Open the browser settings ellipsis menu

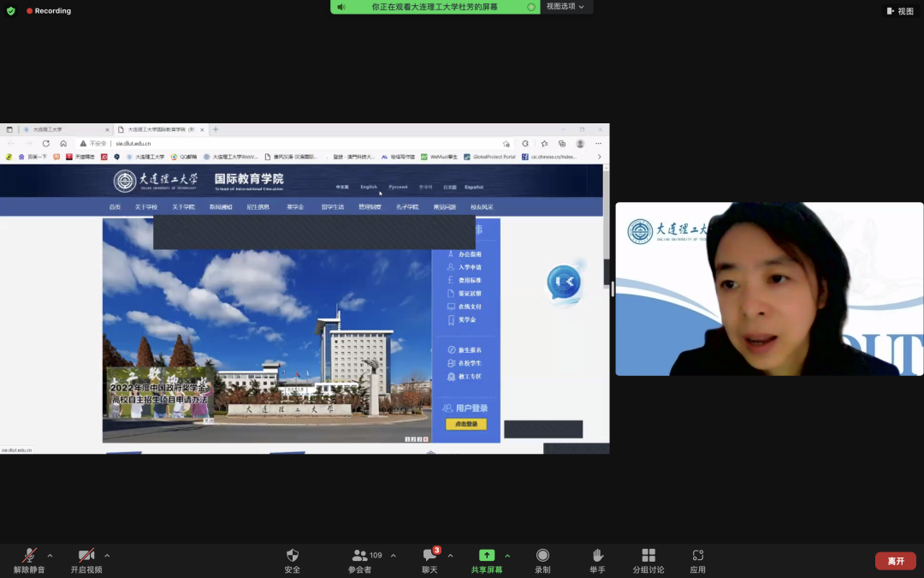[598, 143]
